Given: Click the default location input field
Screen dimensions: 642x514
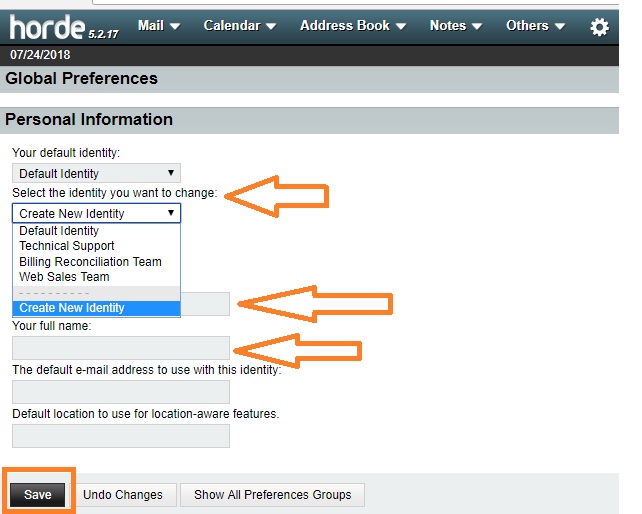Looking at the screenshot, I should pyautogui.click(x=120, y=436).
